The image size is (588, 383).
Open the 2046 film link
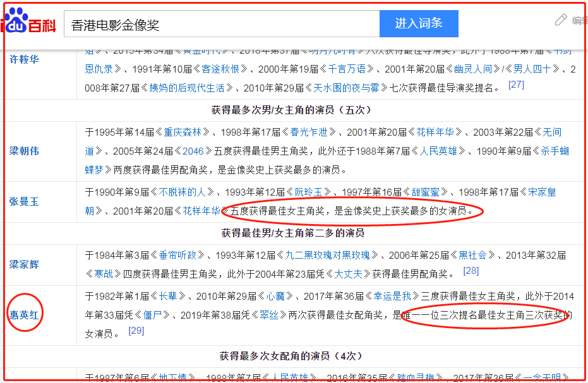pos(193,151)
